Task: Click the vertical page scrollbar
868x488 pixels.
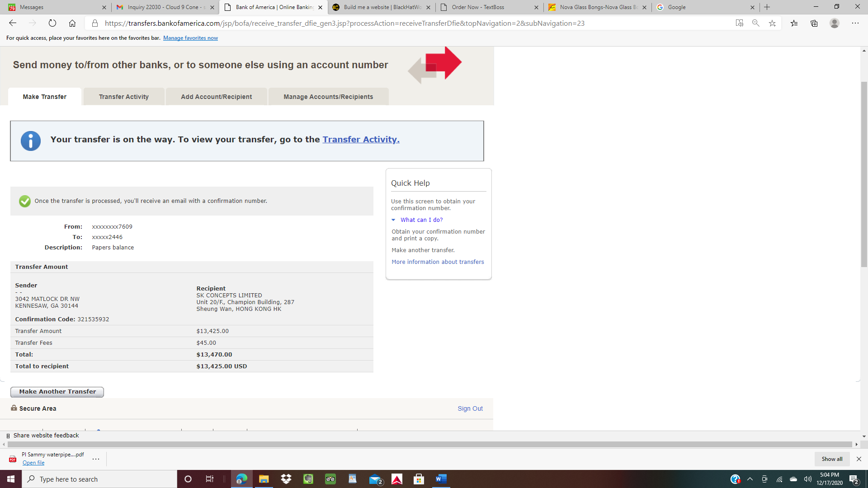Action: coord(864,174)
